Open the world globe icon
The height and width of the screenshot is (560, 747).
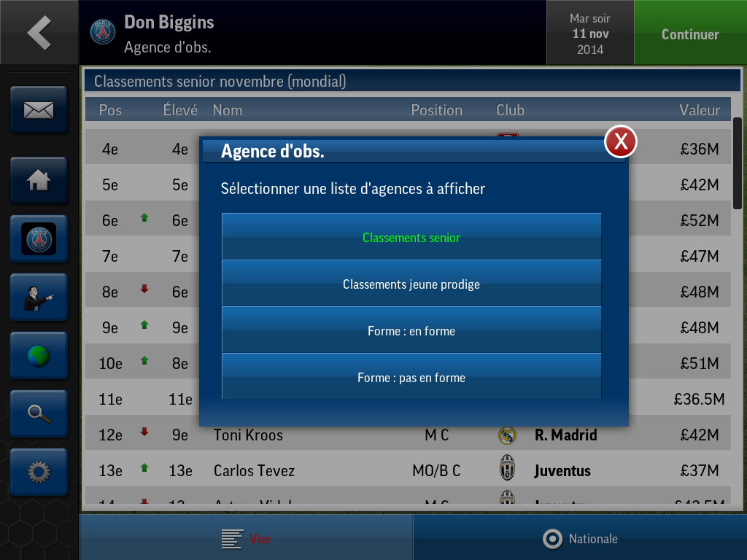(39, 356)
